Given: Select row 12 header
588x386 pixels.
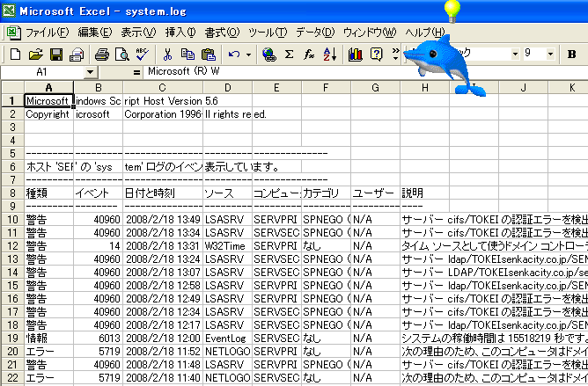Looking at the screenshot, I should (12, 246).
